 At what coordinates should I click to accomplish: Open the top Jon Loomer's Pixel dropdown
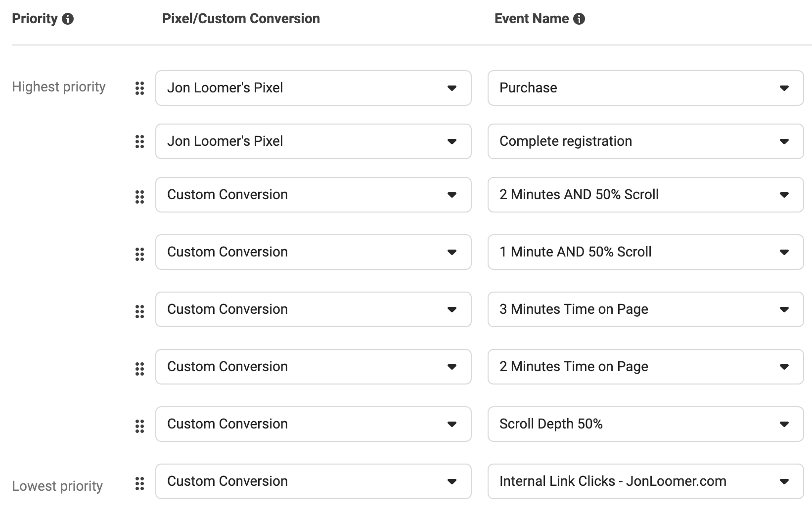313,88
